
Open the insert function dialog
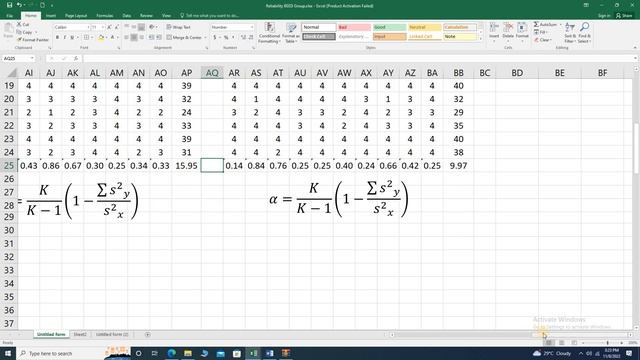(76, 59)
